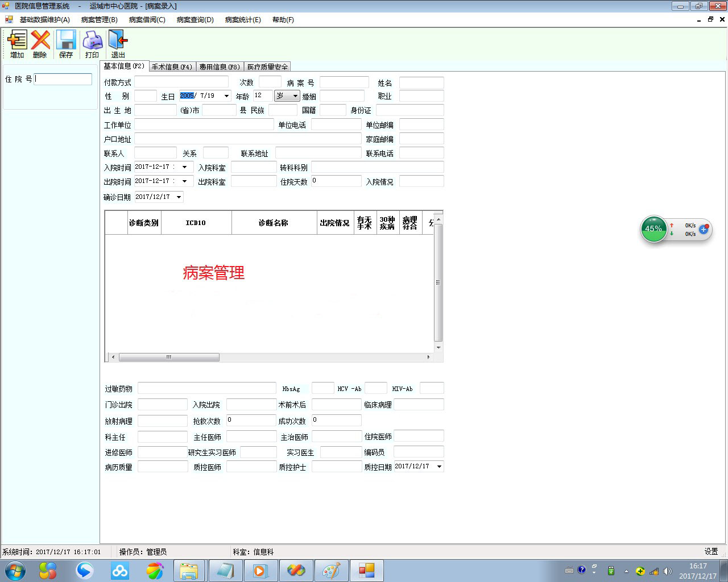
Task: Click the 诊断类别 column header
Action: pyautogui.click(x=144, y=223)
